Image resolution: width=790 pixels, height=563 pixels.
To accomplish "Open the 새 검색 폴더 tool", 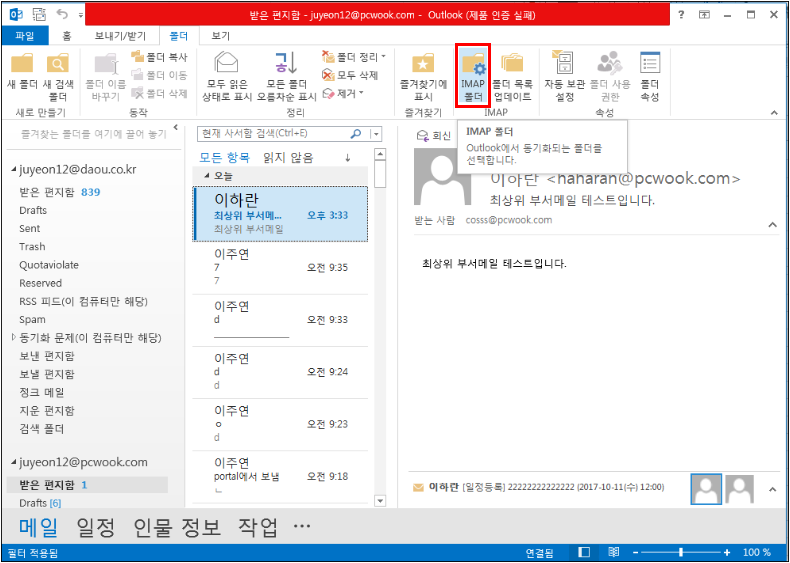I will [x=58, y=76].
